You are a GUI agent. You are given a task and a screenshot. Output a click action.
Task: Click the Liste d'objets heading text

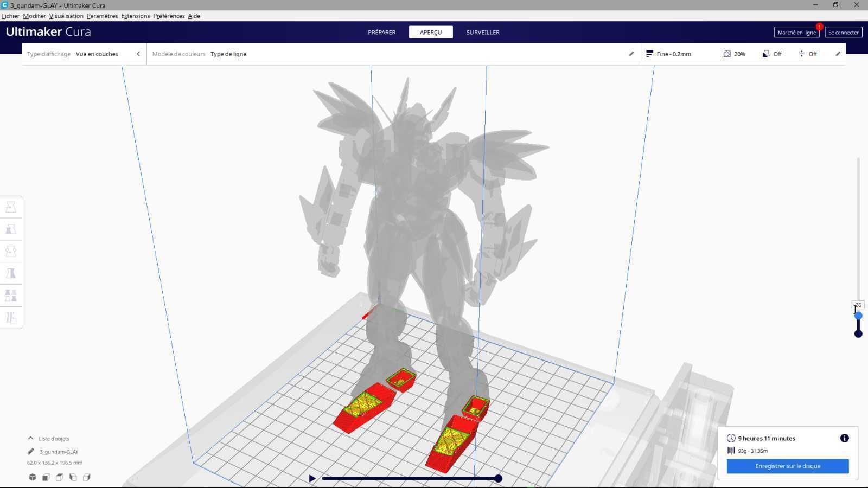click(x=54, y=439)
